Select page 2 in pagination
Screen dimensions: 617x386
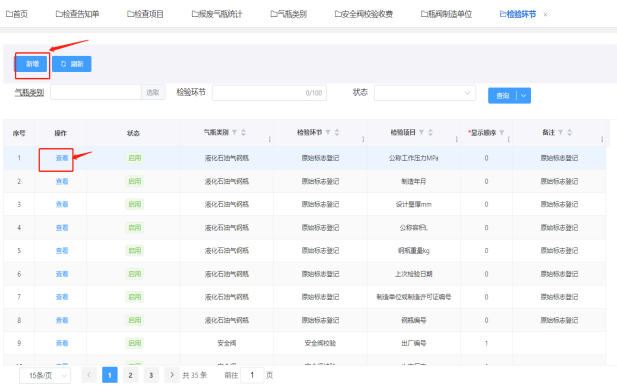point(130,375)
